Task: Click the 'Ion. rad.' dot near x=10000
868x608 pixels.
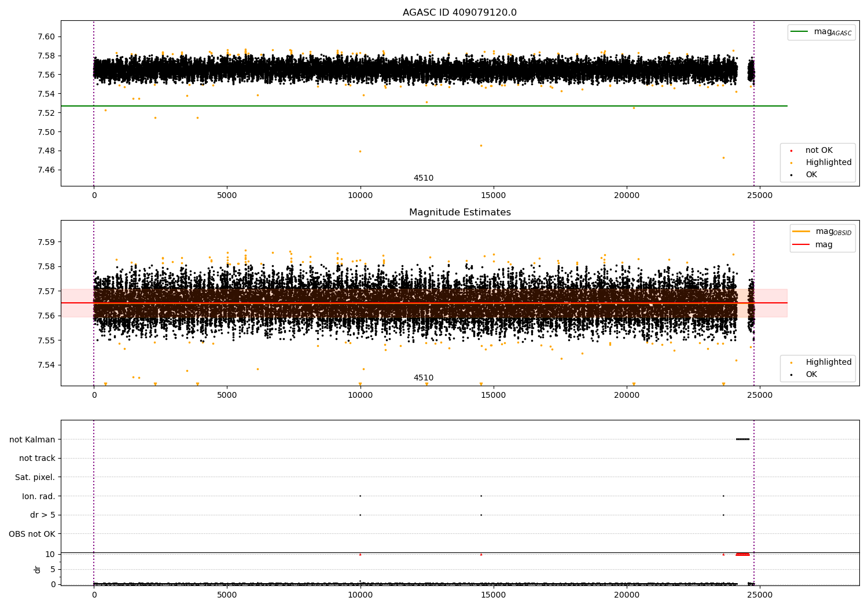Action: [x=360, y=496]
